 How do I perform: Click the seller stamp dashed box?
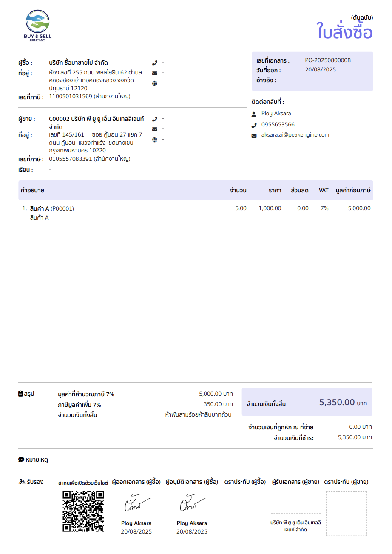point(346,514)
